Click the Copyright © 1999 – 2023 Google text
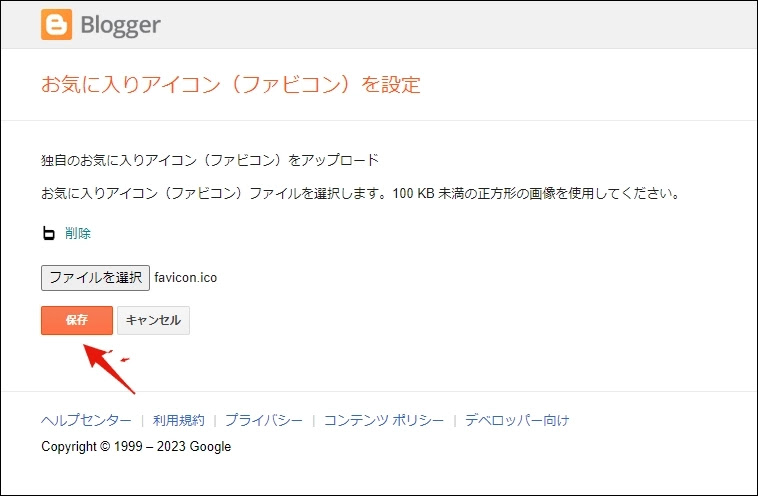The image size is (758, 496). [136, 446]
